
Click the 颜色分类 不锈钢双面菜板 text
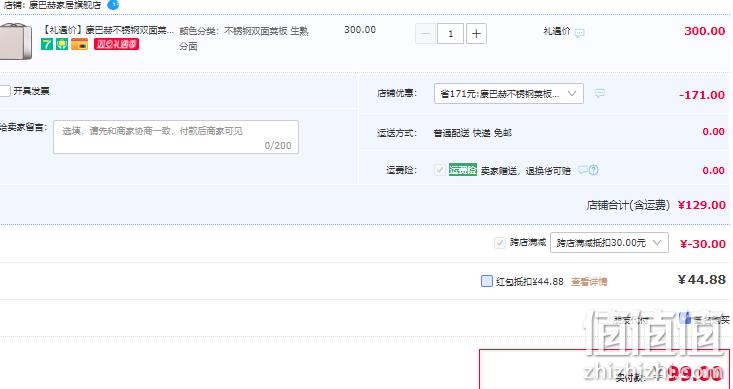(x=244, y=38)
